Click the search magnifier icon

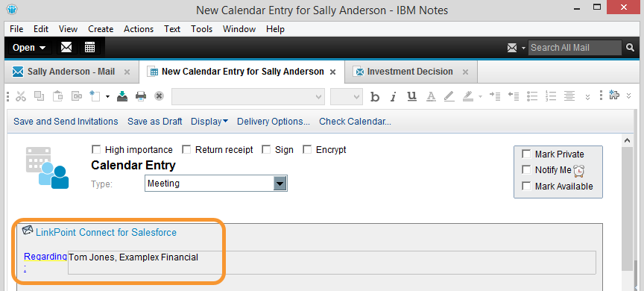(x=630, y=48)
